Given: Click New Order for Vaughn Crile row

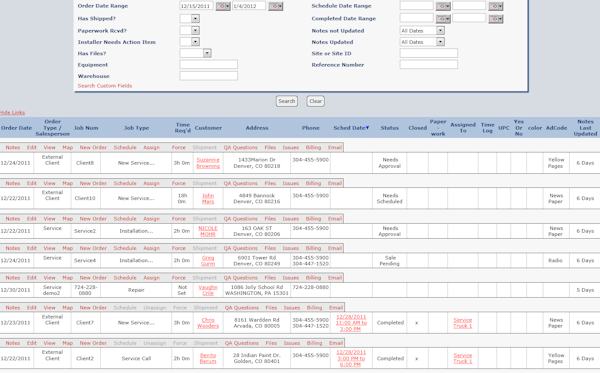Looking at the screenshot, I should (x=93, y=278).
